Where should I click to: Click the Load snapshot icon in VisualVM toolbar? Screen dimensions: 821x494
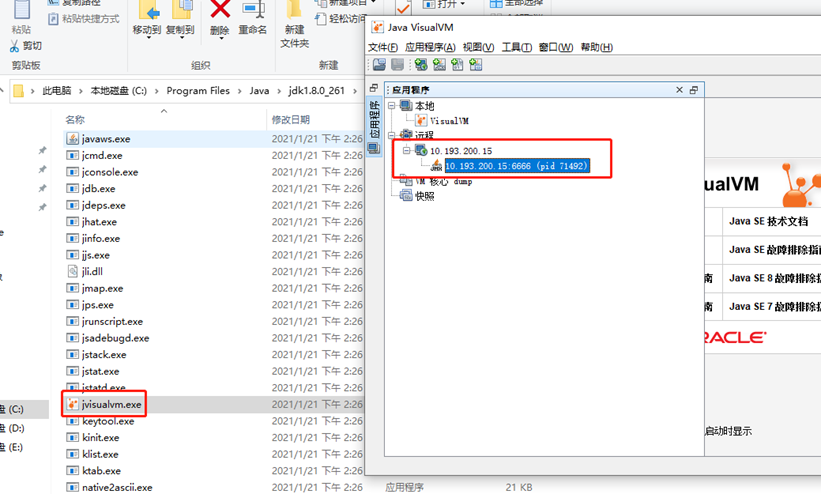(x=380, y=64)
